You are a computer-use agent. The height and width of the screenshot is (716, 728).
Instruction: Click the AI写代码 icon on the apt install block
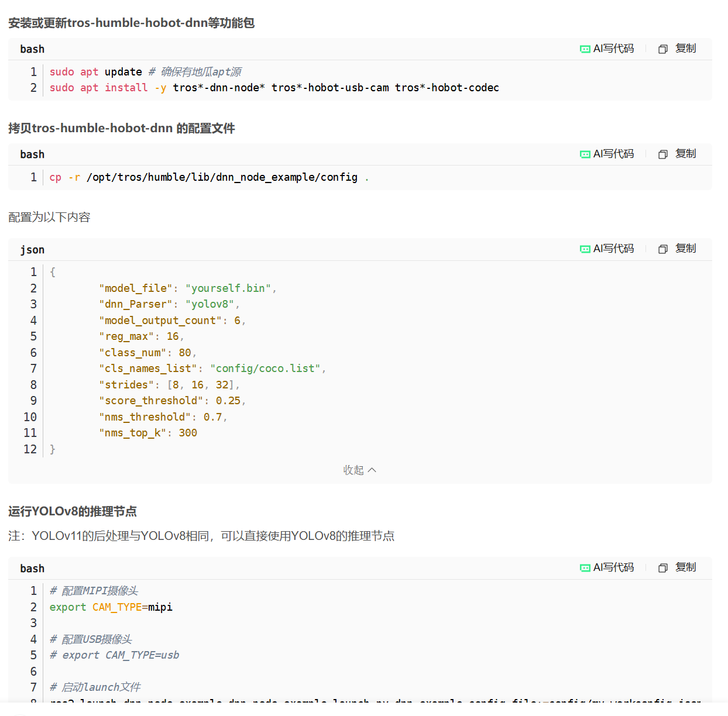click(607, 49)
